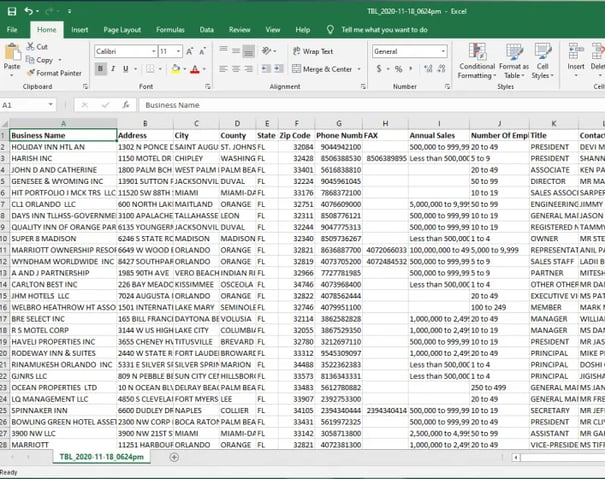The width and height of the screenshot is (605, 479).
Task: Center text horizontally in cell
Action: 236,69
